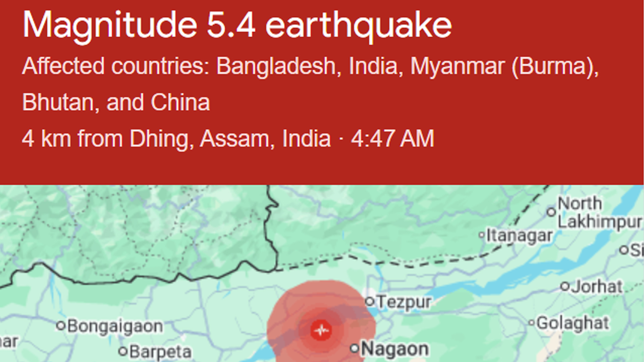The image size is (644, 362).
Task: Click the Barpeta location marker dot
Action: pyautogui.click(x=123, y=351)
